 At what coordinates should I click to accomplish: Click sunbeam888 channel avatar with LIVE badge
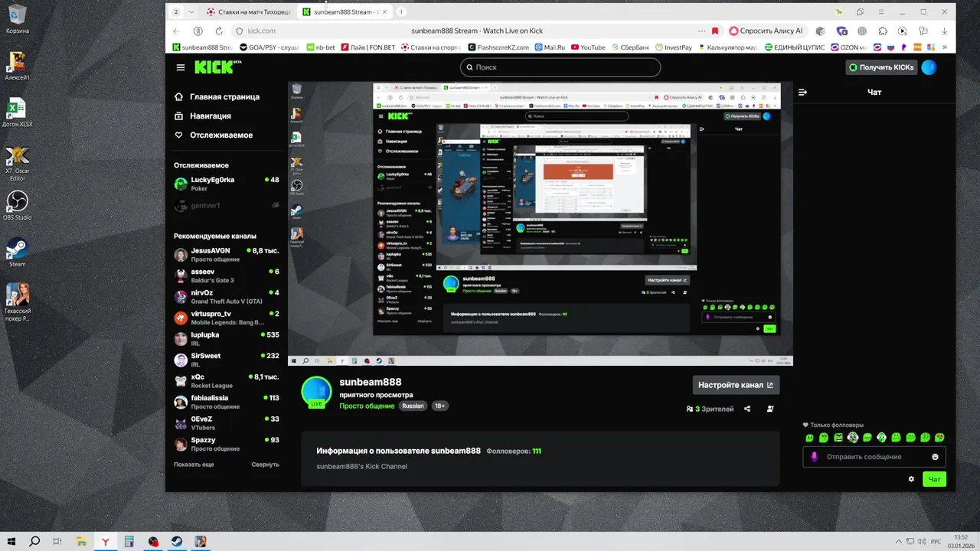316,393
